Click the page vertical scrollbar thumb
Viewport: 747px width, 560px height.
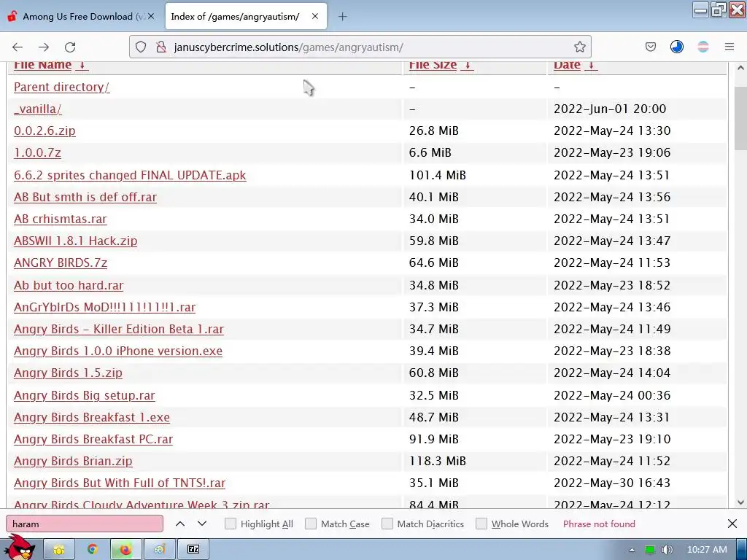click(x=740, y=118)
